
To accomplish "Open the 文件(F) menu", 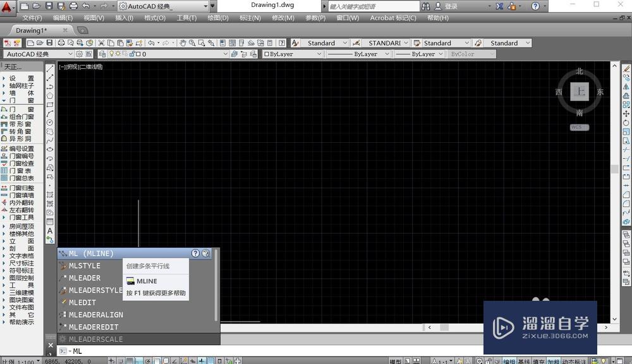I will [x=32, y=18].
